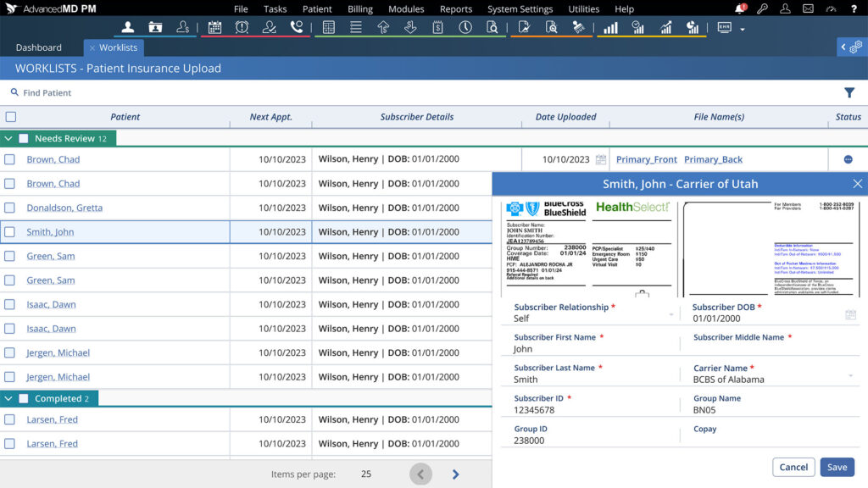Open the filter funnel icon

pyautogui.click(x=849, y=93)
